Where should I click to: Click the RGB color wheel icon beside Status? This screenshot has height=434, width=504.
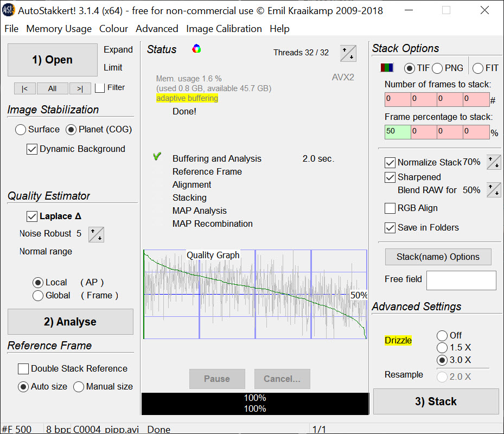[x=196, y=49]
